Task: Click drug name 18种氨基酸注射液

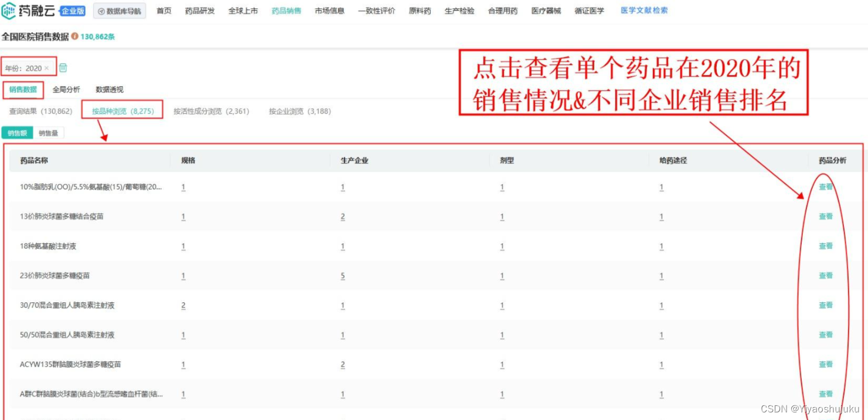Action: [x=48, y=246]
